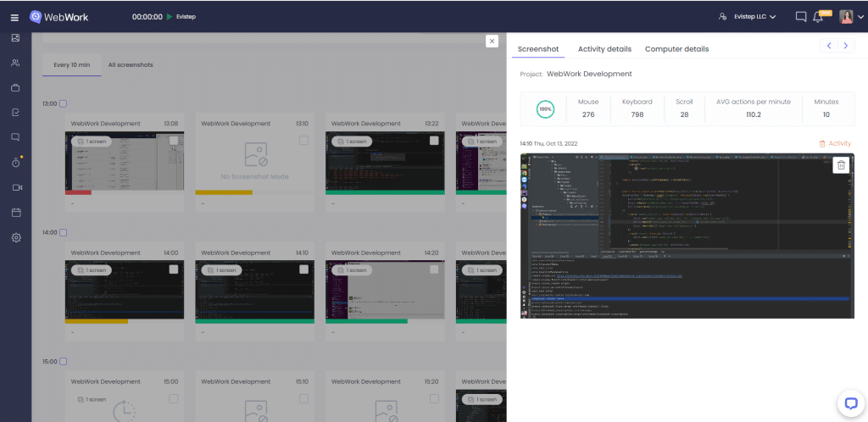Open the large 14:10 screenshot preview
Screen dimensions: 868x422
click(687, 236)
